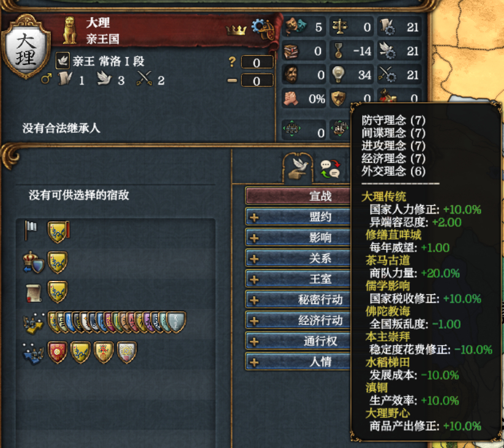
Task: Expand the 盟约 alliance actions
Action: [x=298, y=217]
